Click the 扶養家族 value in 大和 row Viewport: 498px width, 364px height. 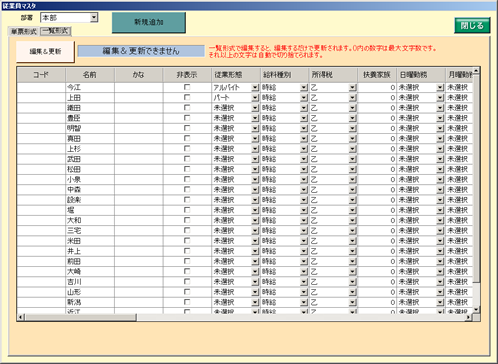pyautogui.click(x=377, y=220)
